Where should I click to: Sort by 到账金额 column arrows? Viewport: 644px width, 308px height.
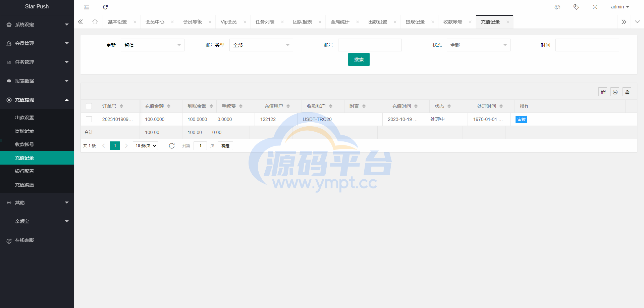click(211, 106)
